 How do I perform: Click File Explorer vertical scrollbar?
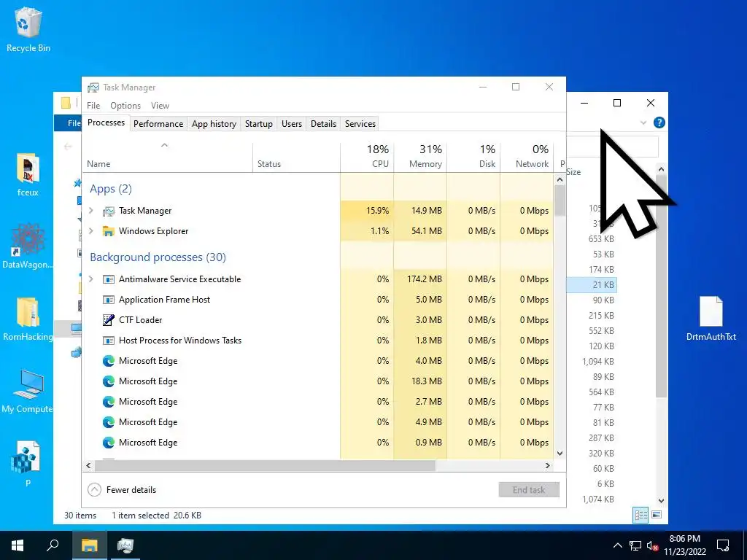point(661,286)
